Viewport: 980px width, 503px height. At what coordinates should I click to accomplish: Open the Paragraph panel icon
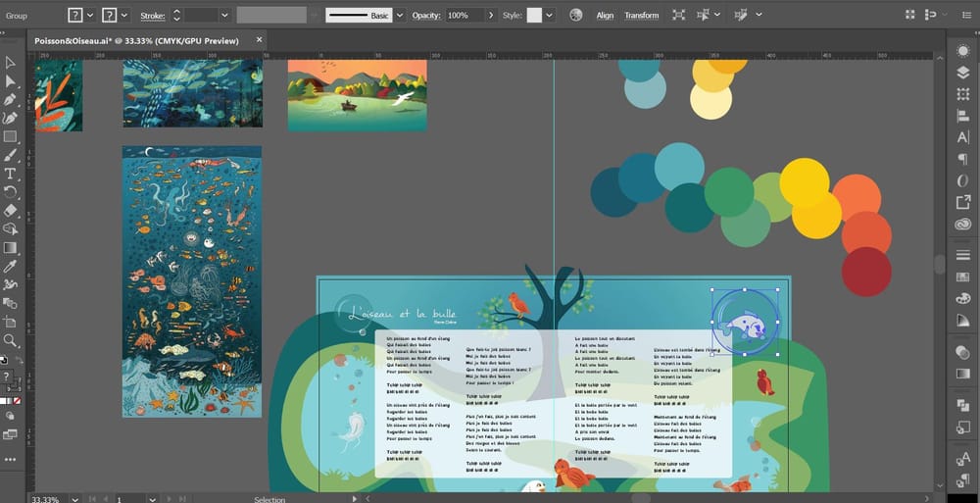963,160
